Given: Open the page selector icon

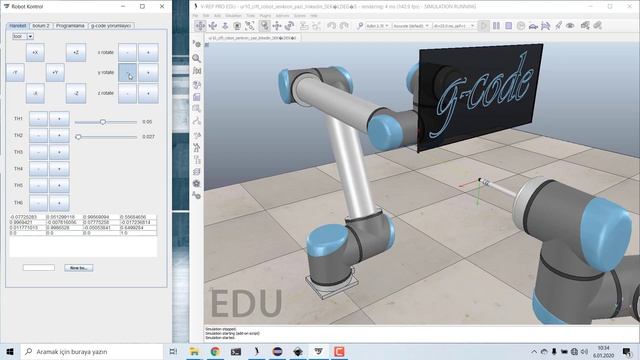Looking at the screenshot, I should point(585,26).
